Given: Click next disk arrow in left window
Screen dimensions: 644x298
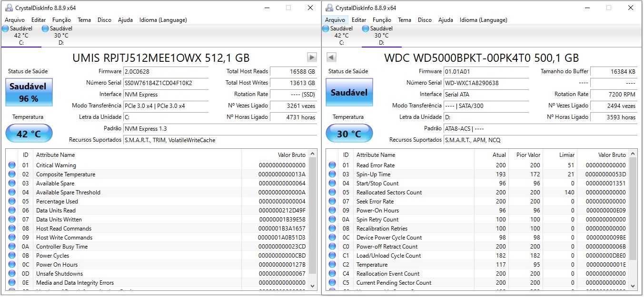Looking at the screenshot, I should [312, 58].
